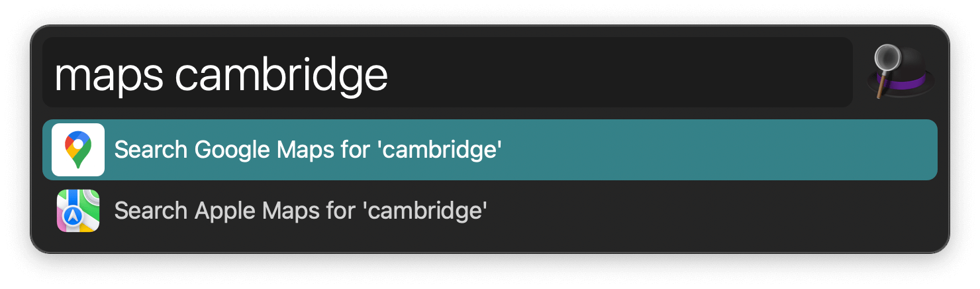Click the word 'cambridge' in the search query
The image size is (980, 289).
tap(281, 74)
